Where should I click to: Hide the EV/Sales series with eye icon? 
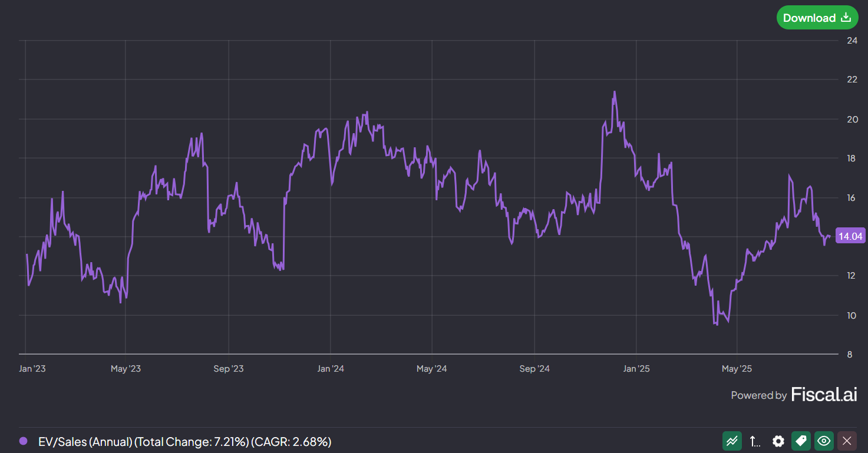tap(824, 441)
